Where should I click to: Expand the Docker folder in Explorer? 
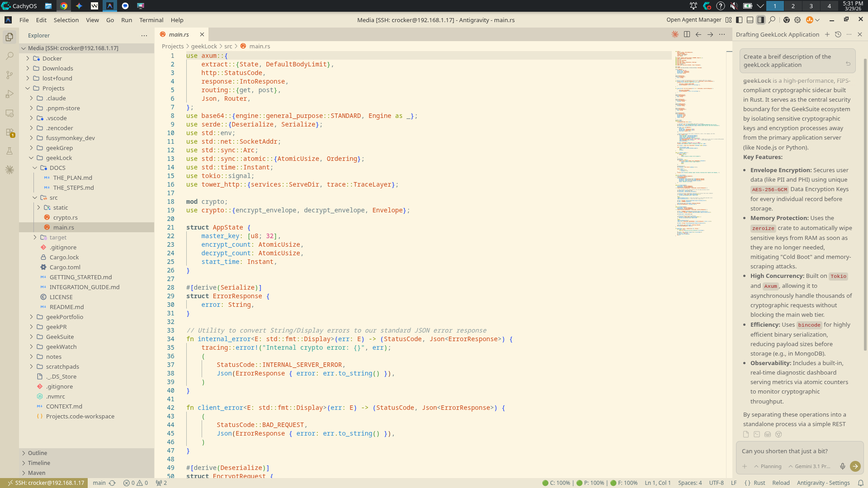53,58
